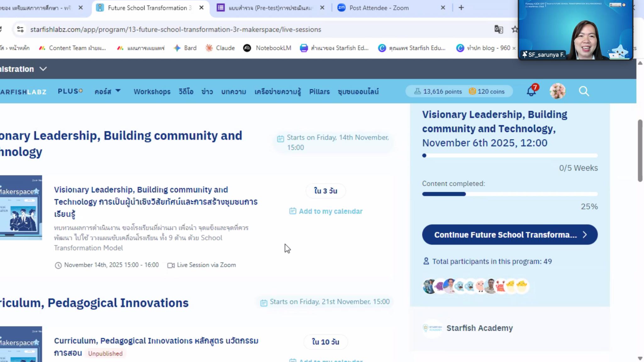Click the search magnifier icon

584,91
